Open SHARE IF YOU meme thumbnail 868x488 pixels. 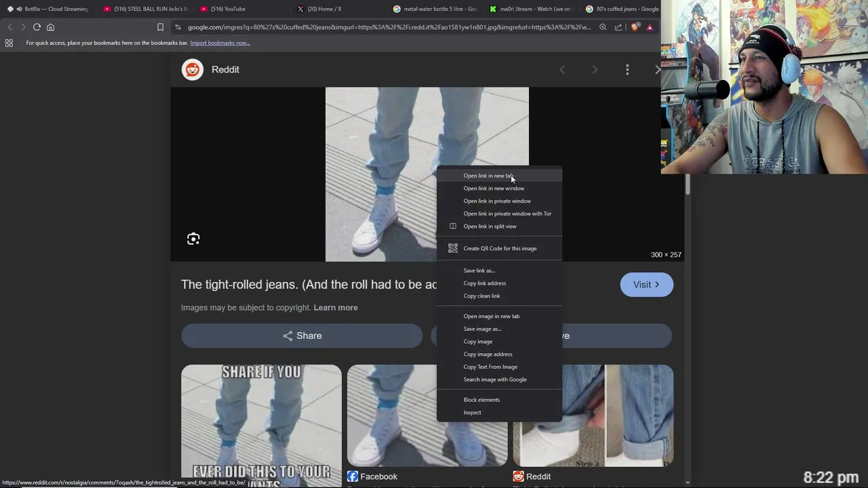[261, 426]
